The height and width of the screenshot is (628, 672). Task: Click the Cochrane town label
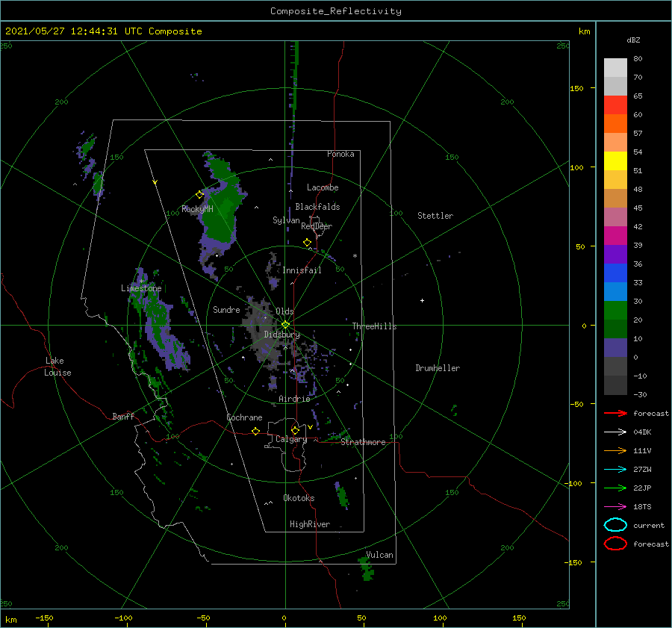point(244,417)
